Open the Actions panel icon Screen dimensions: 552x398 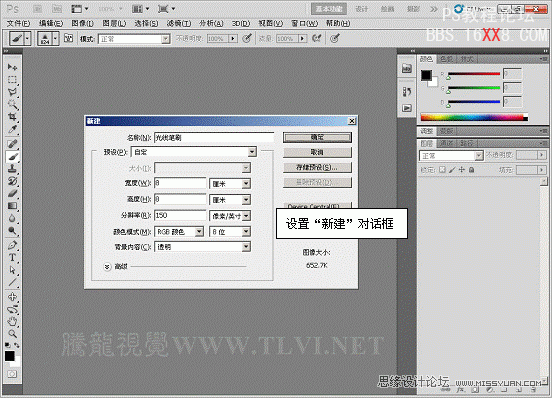pyautogui.click(x=407, y=108)
